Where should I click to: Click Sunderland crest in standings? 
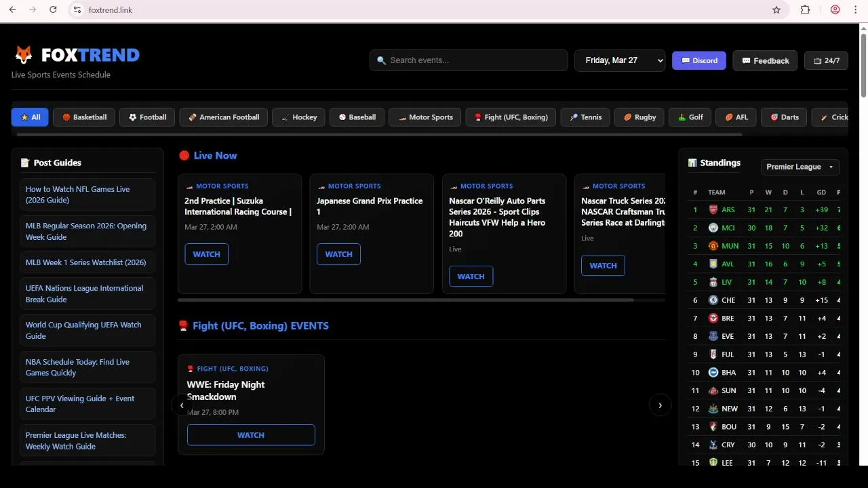(713, 390)
